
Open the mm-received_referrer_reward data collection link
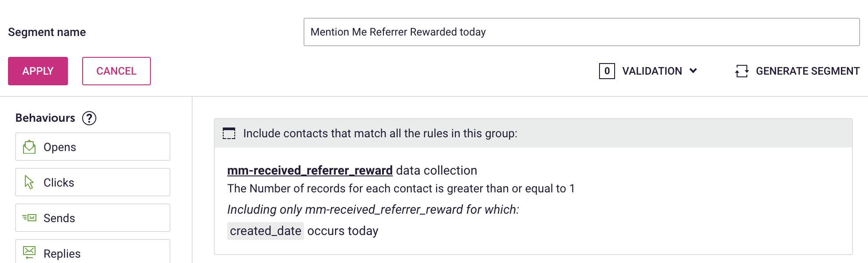point(310,171)
